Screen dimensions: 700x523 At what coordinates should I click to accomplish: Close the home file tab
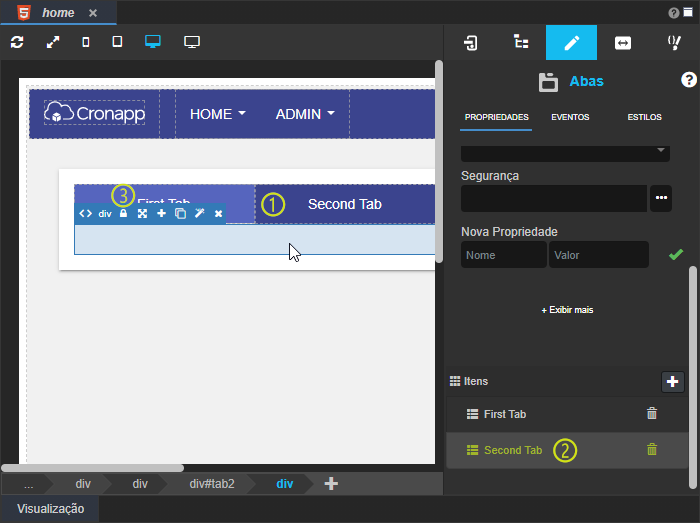click(93, 13)
